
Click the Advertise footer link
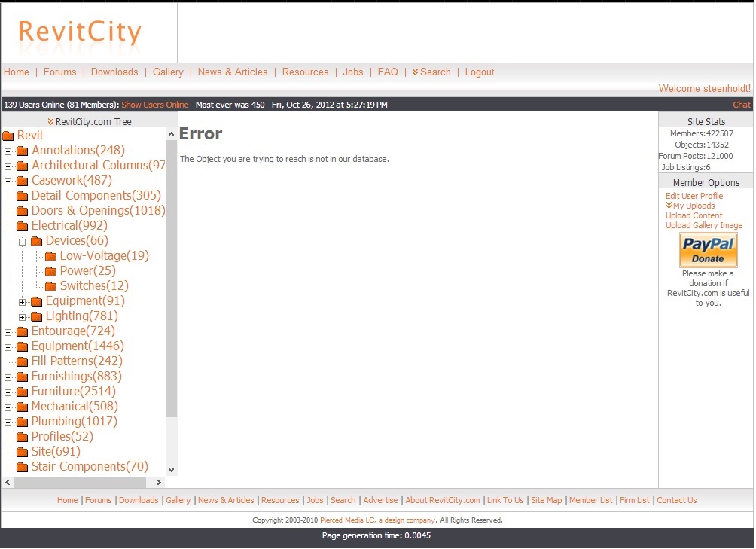tap(380, 500)
